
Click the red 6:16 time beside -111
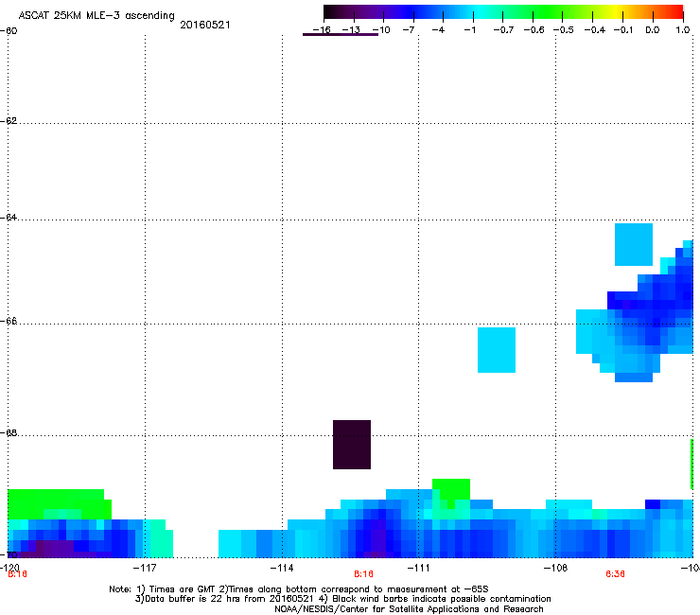click(363, 574)
